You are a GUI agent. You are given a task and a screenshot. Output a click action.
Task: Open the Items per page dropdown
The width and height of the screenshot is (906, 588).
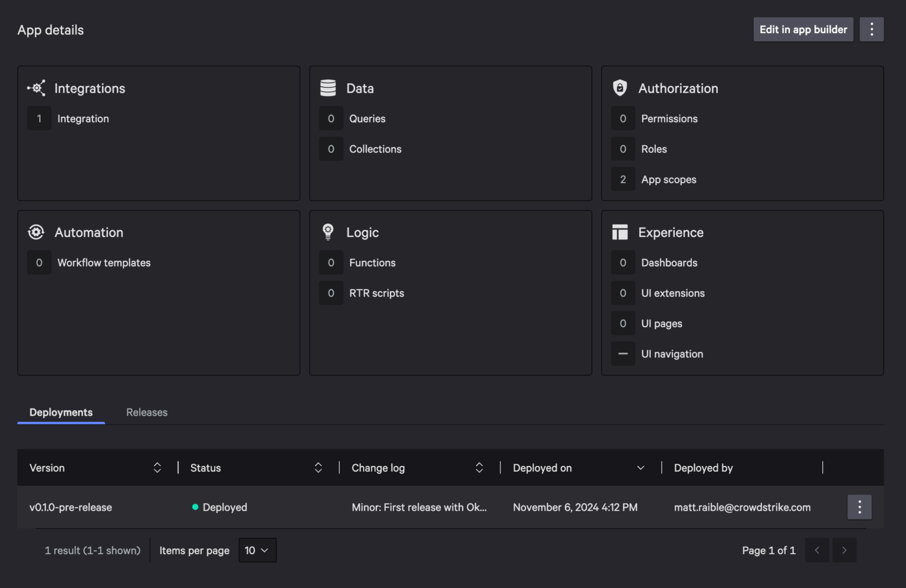click(257, 550)
